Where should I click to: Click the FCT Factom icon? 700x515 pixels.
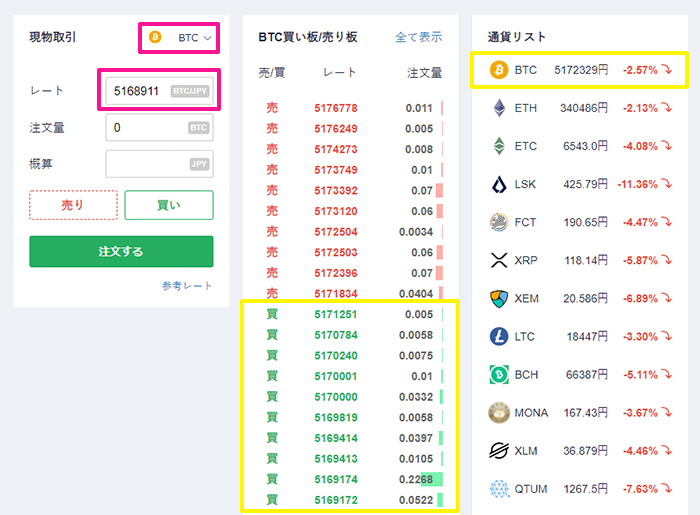coord(499,222)
